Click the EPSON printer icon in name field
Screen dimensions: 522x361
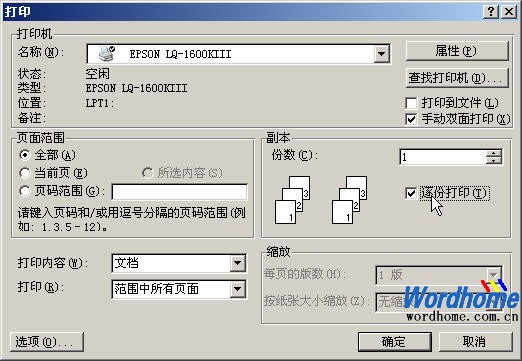click(x=107, y=53)
